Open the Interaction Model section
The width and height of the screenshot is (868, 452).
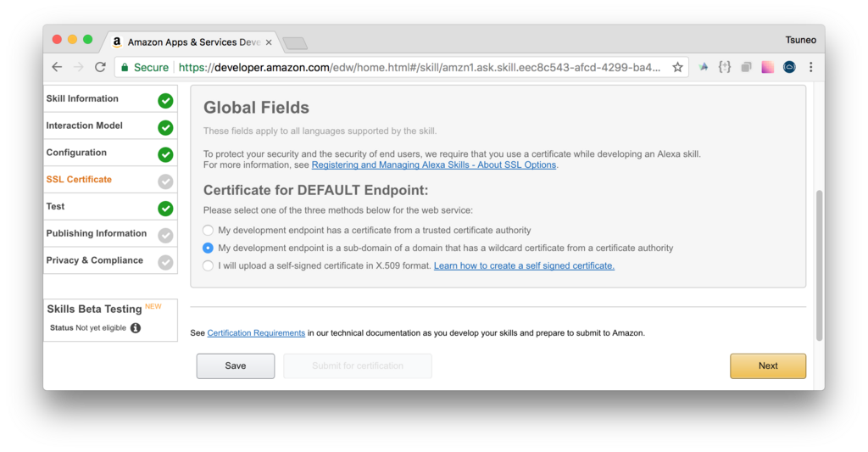point(111,126)
